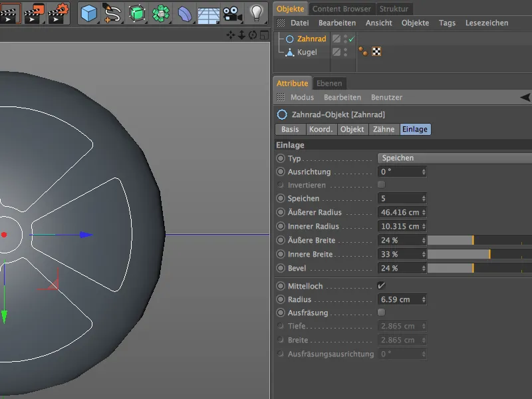This screenshot has height=399, width=532.
Task: Toggle Zahnrad visibility dots
Action: tap(345, 39)
